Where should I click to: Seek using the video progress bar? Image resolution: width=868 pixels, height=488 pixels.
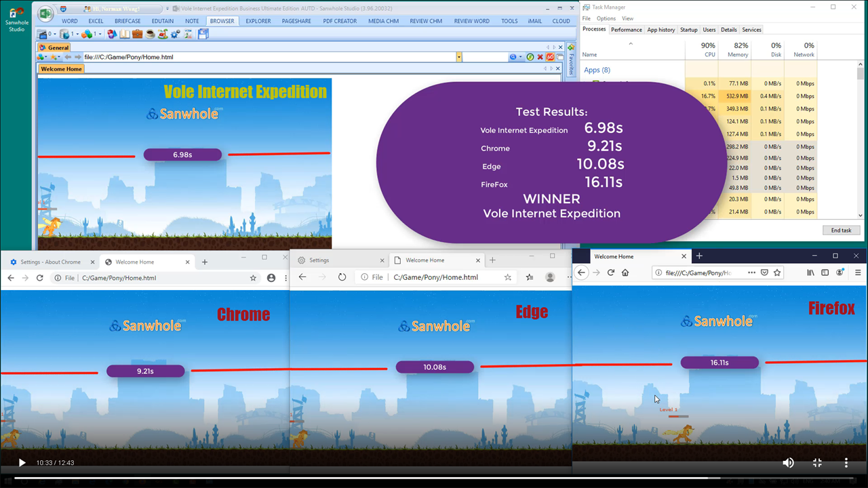pyautogui.click(x=434, y=478)
